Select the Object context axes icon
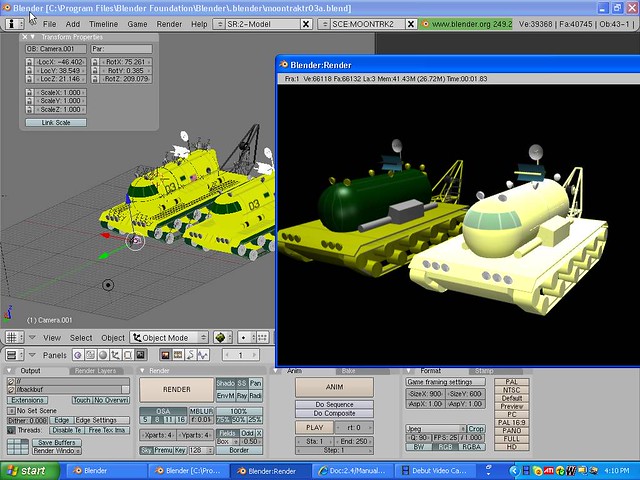The image size is (640, 480). (x=116, y=355)
